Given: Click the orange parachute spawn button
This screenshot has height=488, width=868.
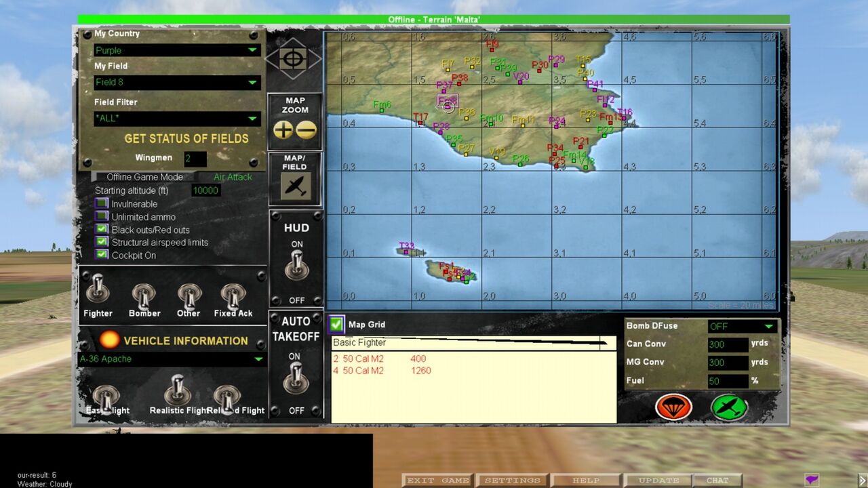Looking at the screenshot, I should [673, 407].
